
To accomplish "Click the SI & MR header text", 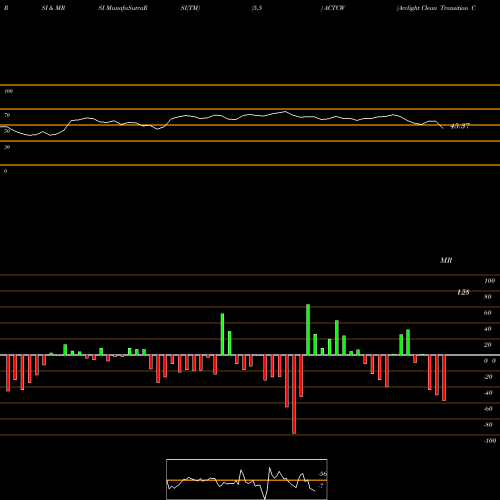I will (53, 8).
